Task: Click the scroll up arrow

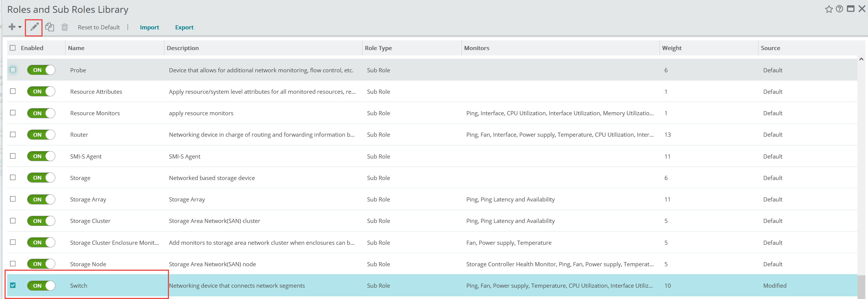Action: (x=861, y=59)
